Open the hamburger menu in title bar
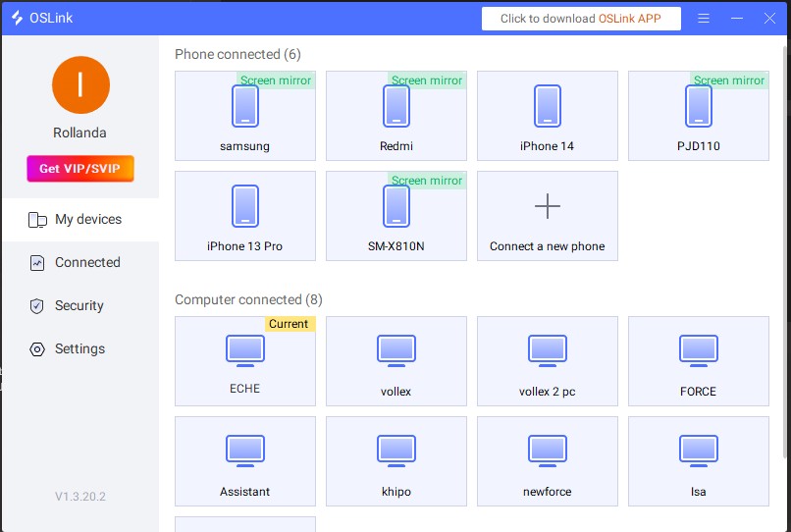This screenshot has height=532, width=791. [704, 19]
